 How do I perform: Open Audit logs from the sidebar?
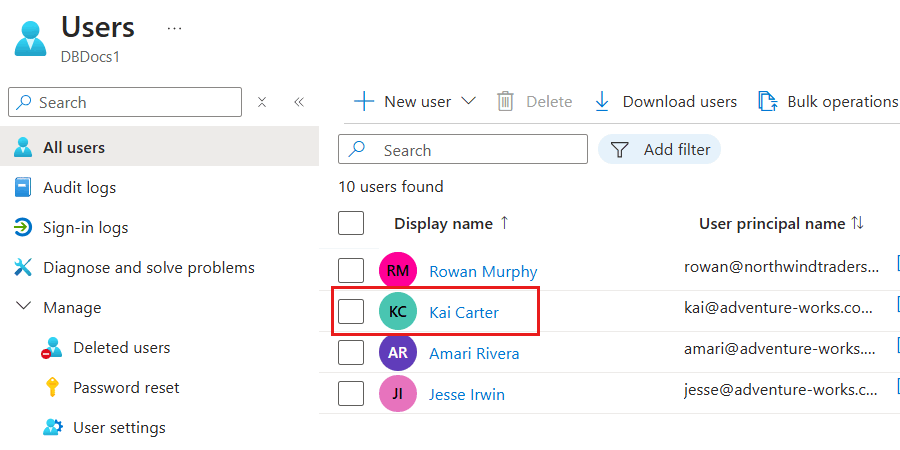(x=79, y=188)
